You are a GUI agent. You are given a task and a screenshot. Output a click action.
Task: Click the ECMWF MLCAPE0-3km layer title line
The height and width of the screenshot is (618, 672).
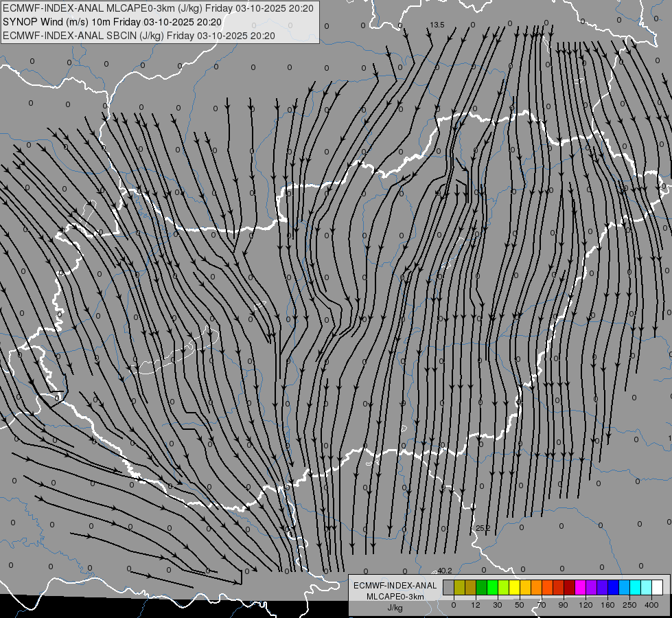[158, 8]
